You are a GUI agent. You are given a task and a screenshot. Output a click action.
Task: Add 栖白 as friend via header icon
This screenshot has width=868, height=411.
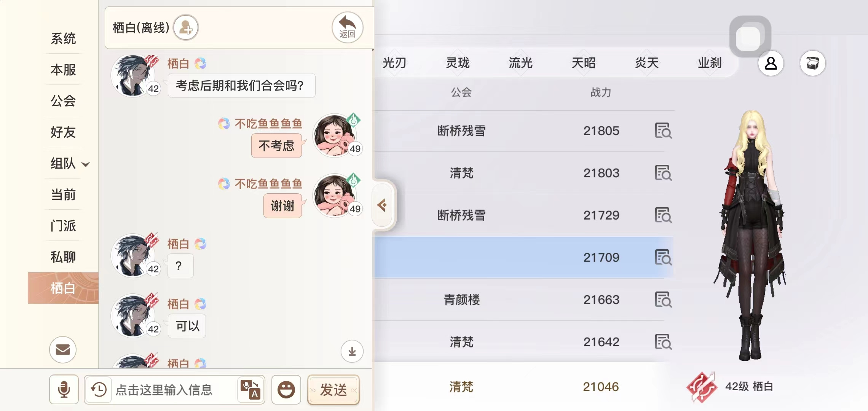[186, 27]
